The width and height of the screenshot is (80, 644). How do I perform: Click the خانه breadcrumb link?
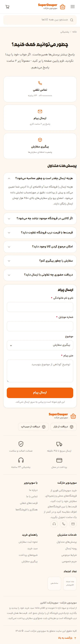pyautogui.click(x=74, y=32)
